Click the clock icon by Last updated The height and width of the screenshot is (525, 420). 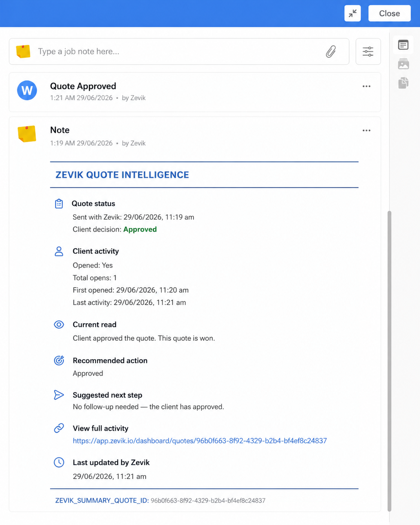coord(59,462)
